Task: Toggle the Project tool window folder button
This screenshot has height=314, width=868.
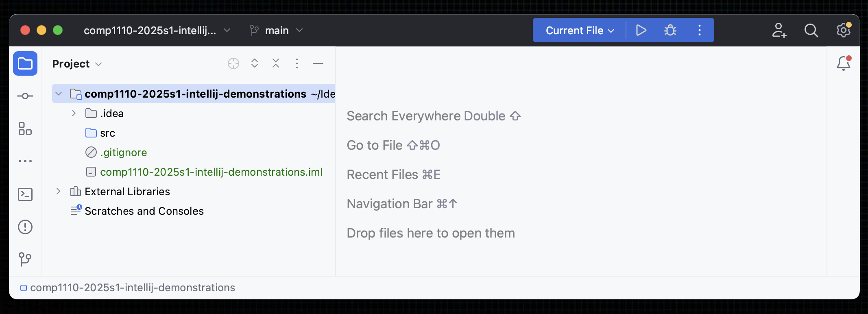Action: [x=25, y=63]
